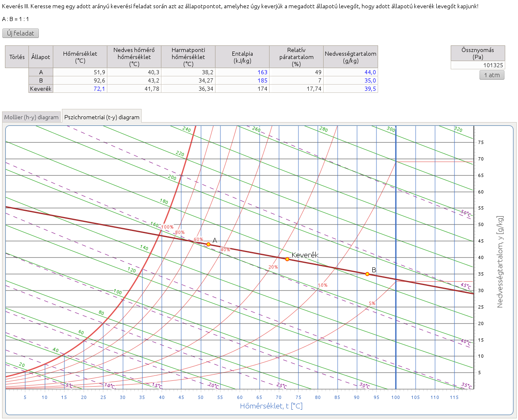Select point B on the psychrometric chart
518x420 pixels.
367,274
